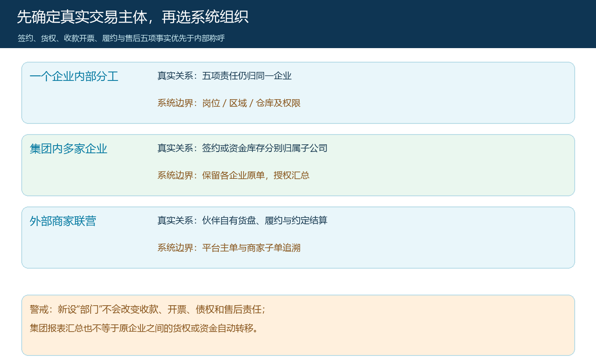Click the line starting with 集团报表汇总也不等于
Screen dimensions: 596x364
[x=144, y=329]
